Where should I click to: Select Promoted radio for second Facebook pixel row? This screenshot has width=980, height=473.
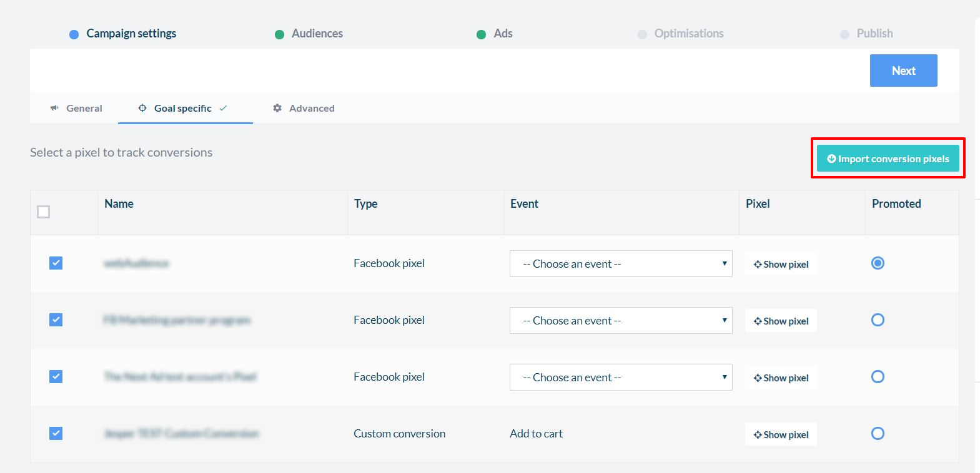click(x=878, y=320)
